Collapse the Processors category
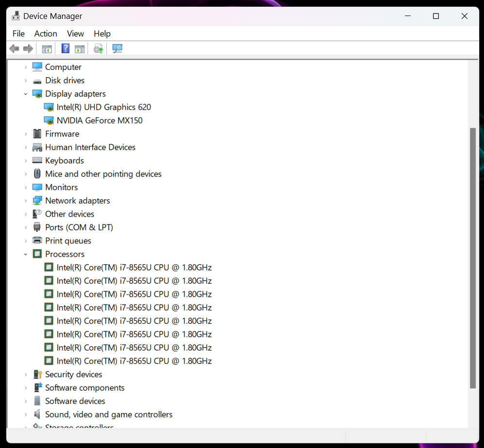 (x=26, y=254)
